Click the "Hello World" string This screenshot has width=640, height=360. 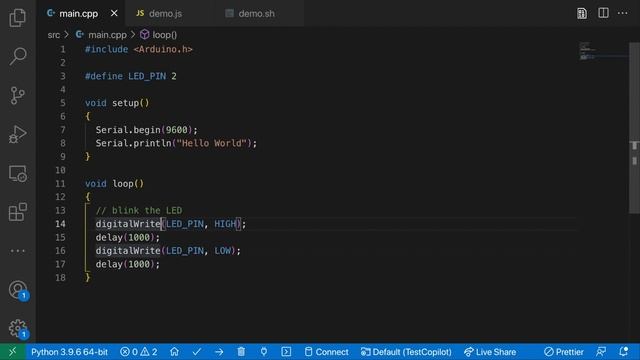click(x=211, y=143)
